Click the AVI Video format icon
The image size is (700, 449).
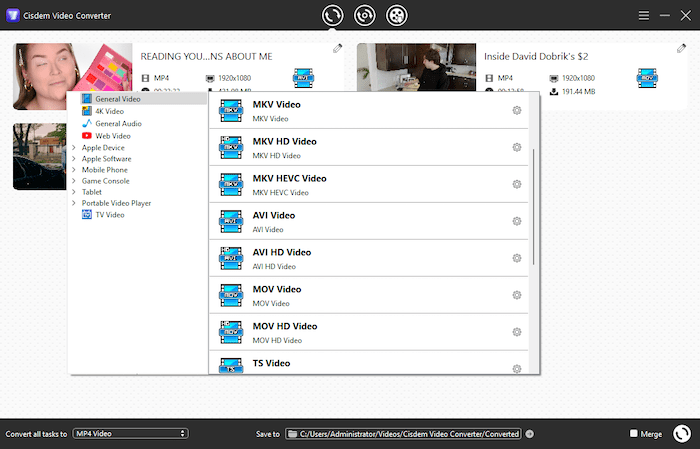tap(231, 222)
